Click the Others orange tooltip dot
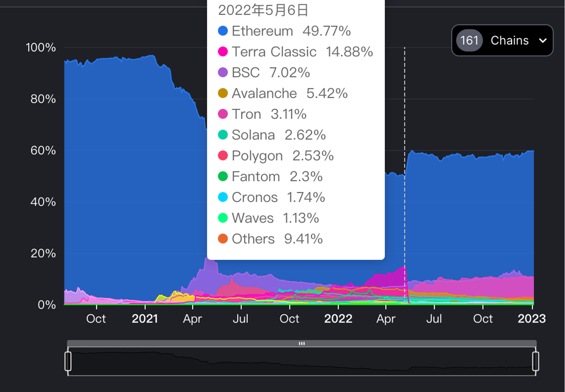565x392 pixels. 223,239
